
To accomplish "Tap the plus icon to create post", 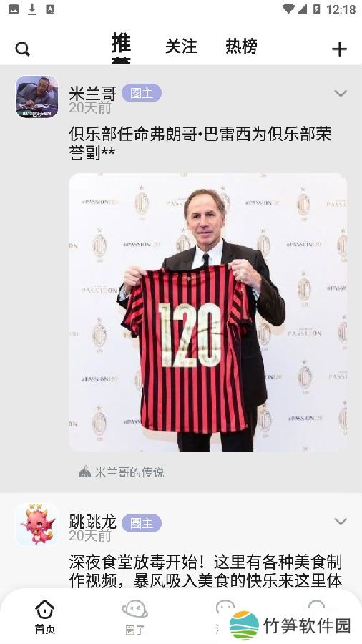I will (339, 49).
